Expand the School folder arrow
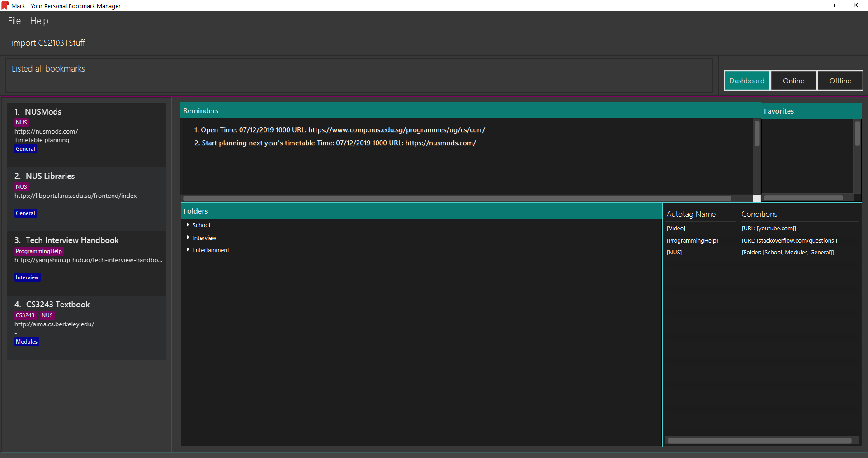The image size is (868, 458). [x=188, y=224]
